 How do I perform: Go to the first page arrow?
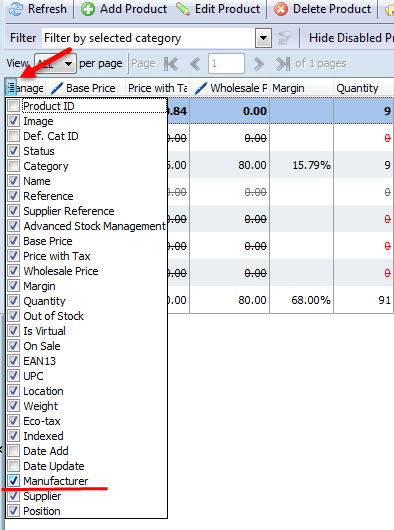(x=171, y=64)
